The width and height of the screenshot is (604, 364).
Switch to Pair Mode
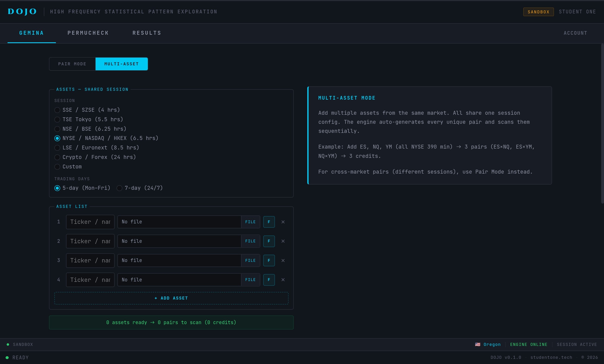[x=72, y=64]
